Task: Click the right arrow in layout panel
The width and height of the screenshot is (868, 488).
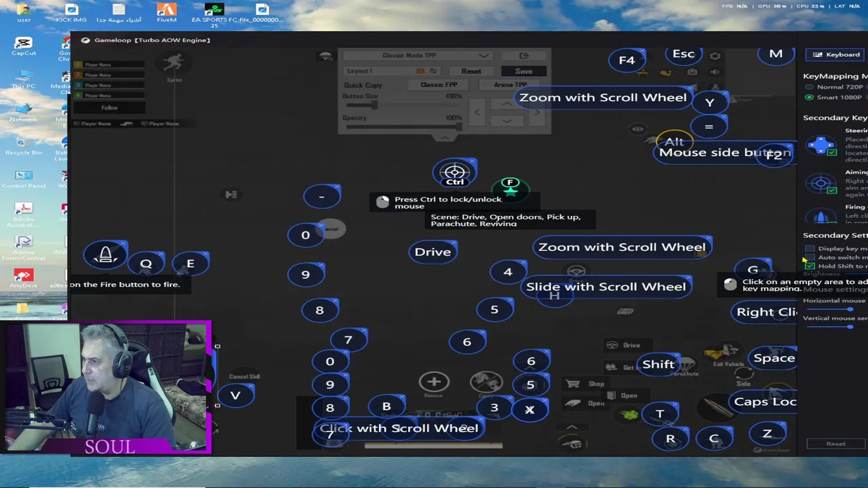Action: [537, 112]
